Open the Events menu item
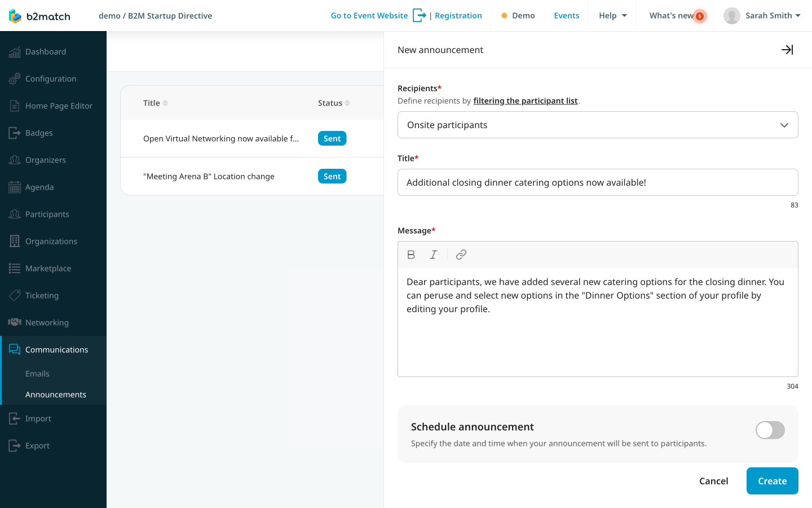Image resolution: width=812 pixels, height=508 pixels. [566, 15]
